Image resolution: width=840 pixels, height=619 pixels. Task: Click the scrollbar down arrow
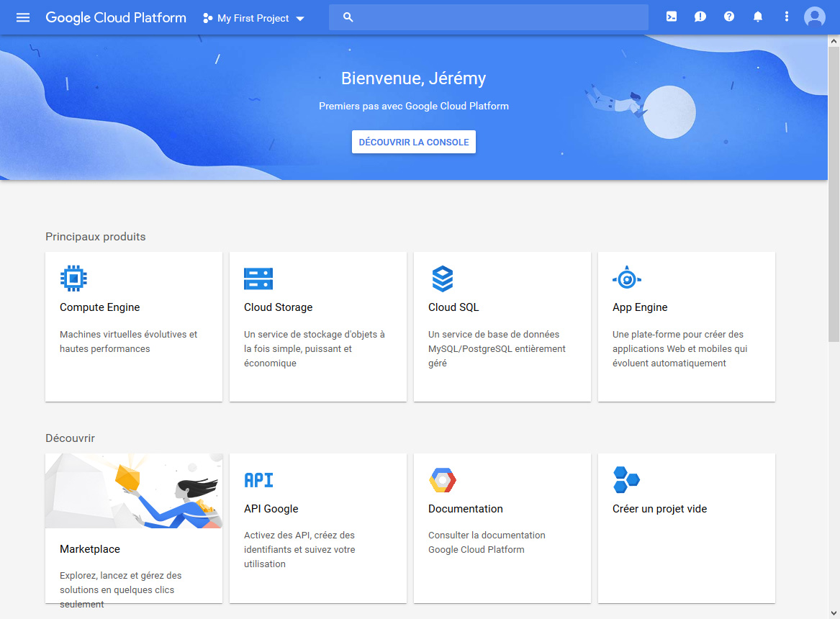[x=834, y=613]
